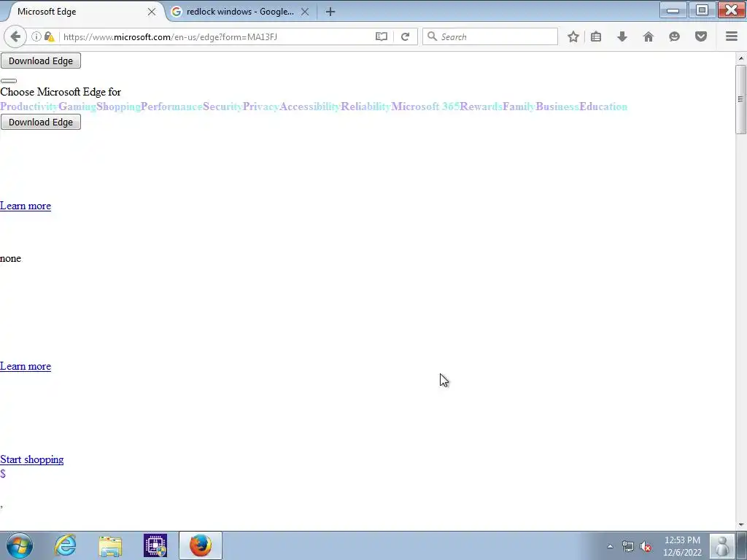Image resolution: width=747 pixels, height=560 pixels.
Task: Open the Firefox hamburger menu
Action: point(732,36)
